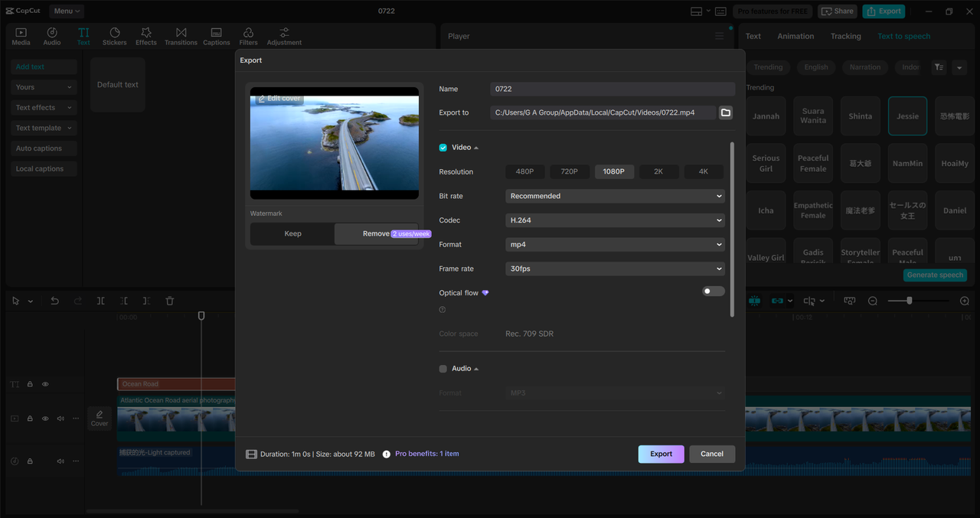
Task: Select the English voice filter chip
Action: tap(816, 67)
